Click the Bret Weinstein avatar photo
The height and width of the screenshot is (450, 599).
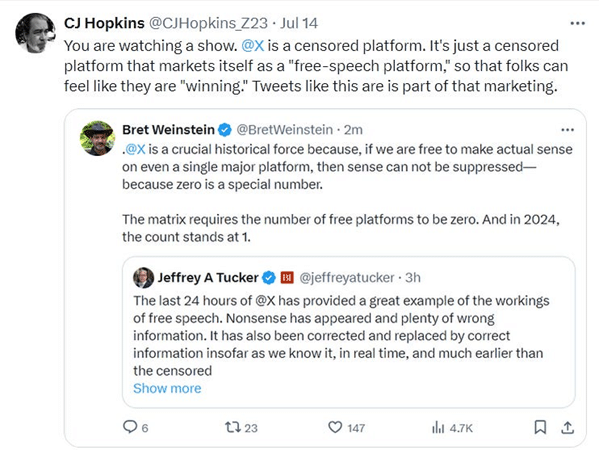pos(97,138)
